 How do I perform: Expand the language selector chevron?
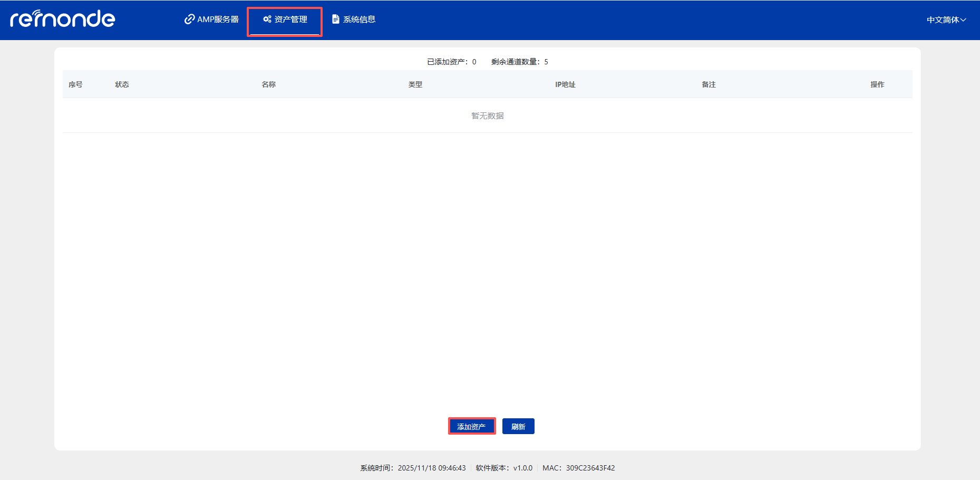click(x=964, y=20)
